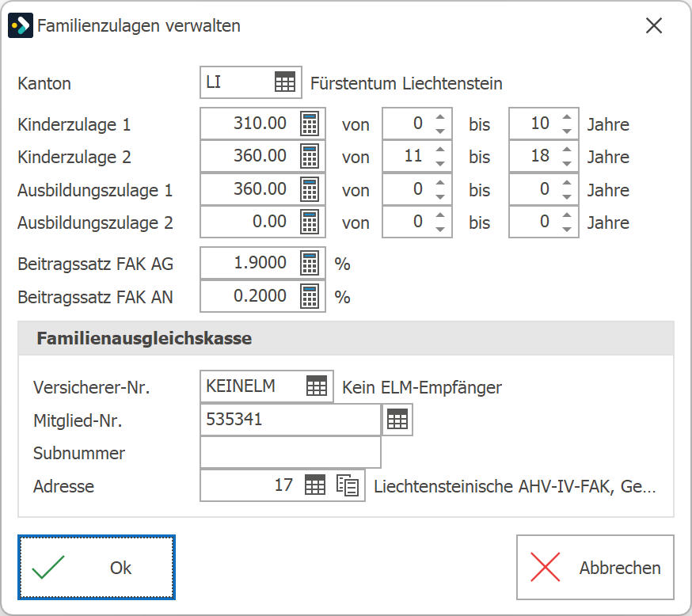Open Kanton lookup table icon
This screenshot has height=616, width=692.
click(285, 82)
